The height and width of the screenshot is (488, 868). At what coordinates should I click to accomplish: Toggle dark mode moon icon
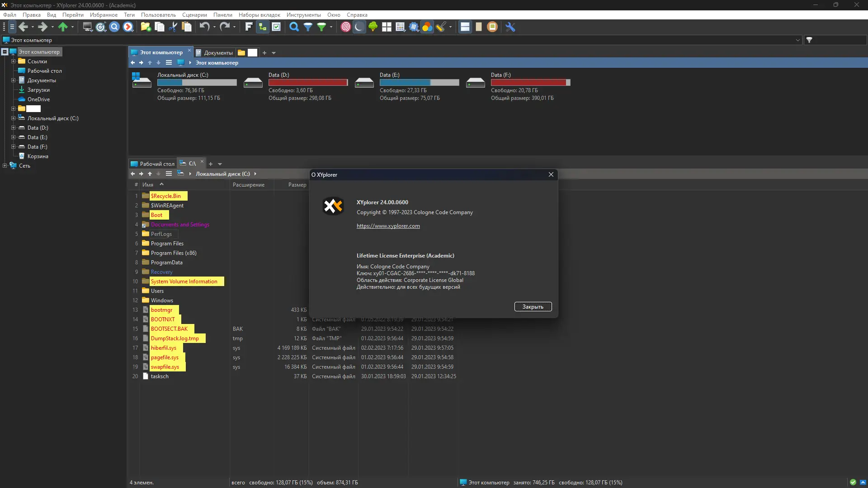click(359, 27)
